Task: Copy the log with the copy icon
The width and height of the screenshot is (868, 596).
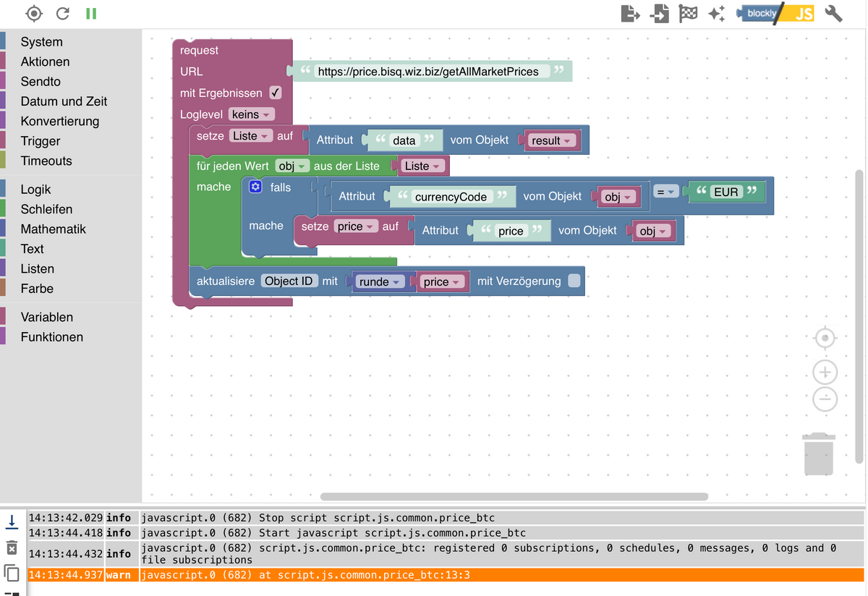Action: pyautogui.click(x=12, y=574)
